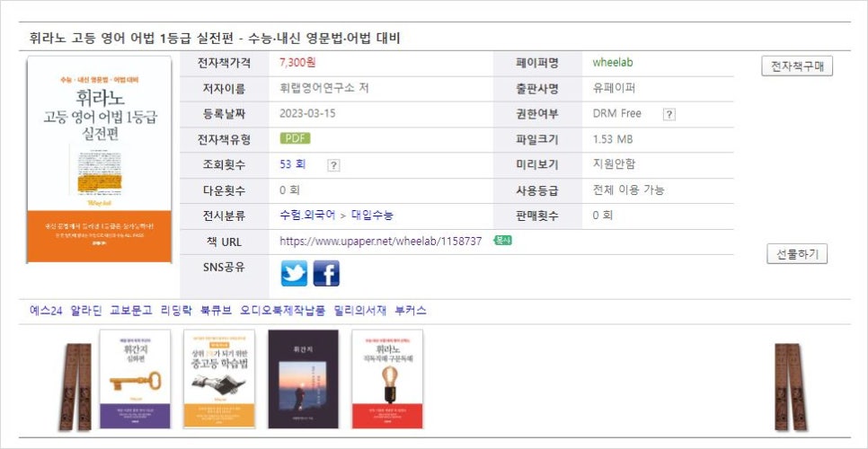Share the book on Facebook

[326, 273]
